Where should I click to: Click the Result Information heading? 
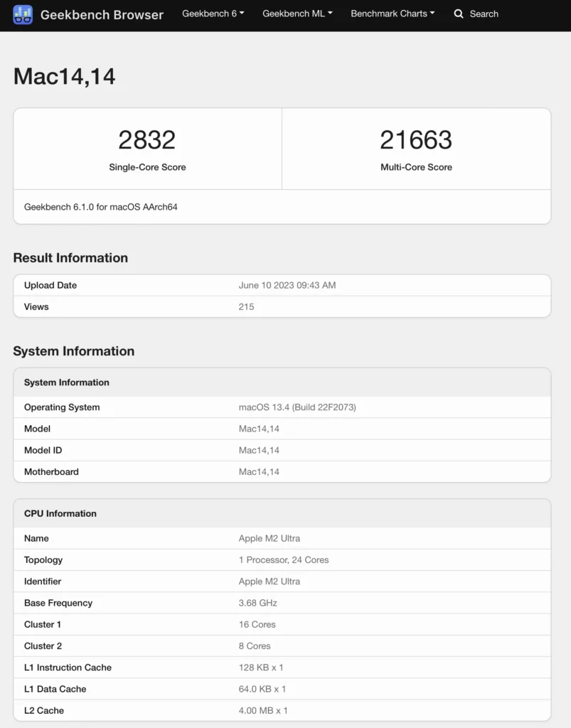(x=70, y=257)
